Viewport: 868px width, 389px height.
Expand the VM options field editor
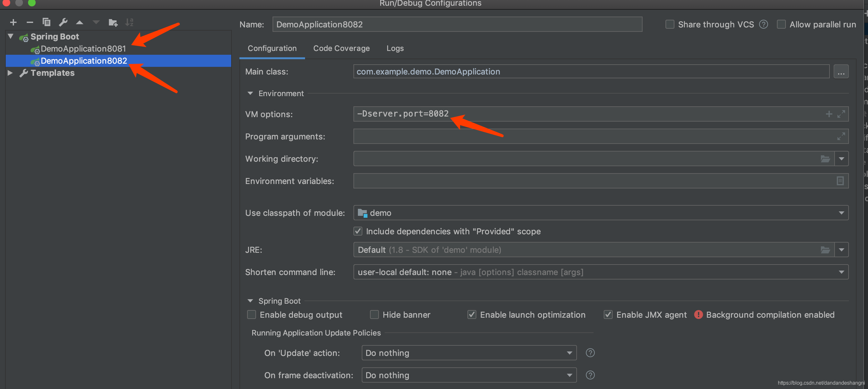[x=841, y=114]
